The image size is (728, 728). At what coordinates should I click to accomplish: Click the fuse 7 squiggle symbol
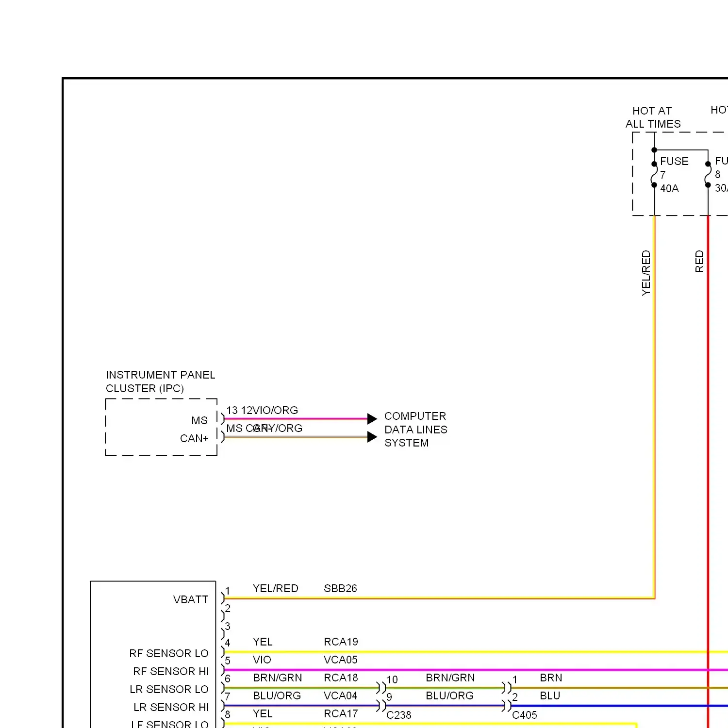pyautogui.click(x=654, y=174)
